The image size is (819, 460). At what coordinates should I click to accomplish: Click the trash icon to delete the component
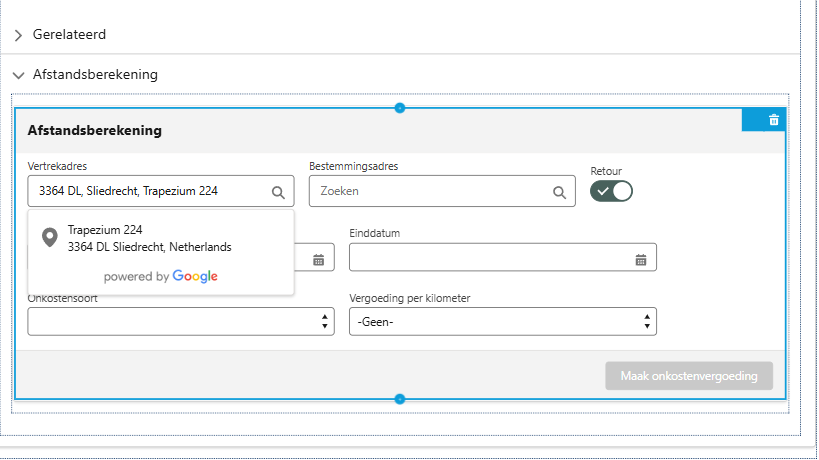tap(773, 120)
